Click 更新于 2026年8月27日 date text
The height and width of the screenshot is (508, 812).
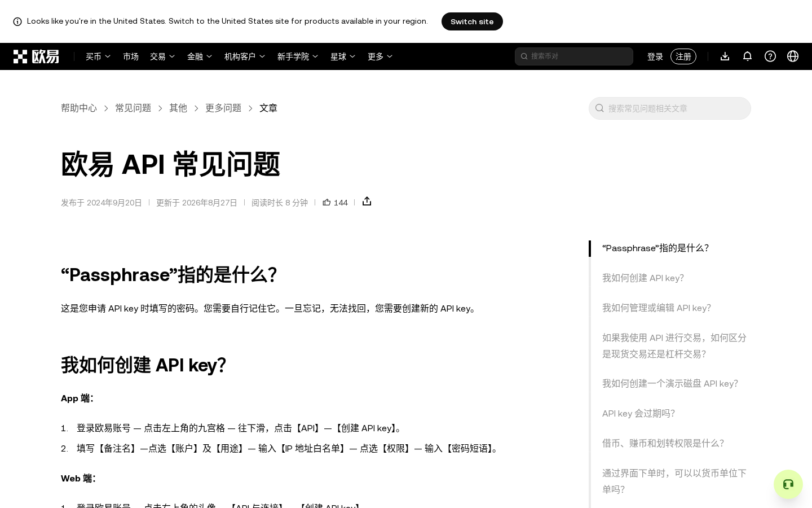(x=197, y=203)
